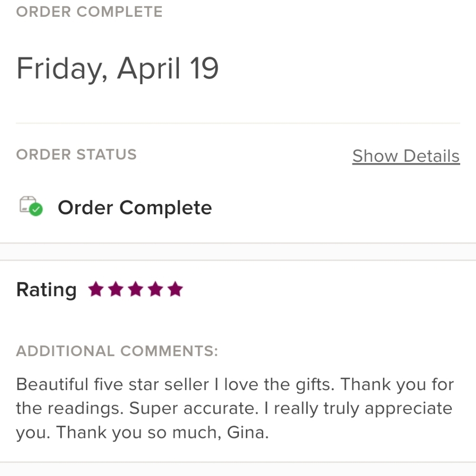This screenshot has height=476, width=476.
Task: Click the "Super accurate" comment line
Action: click(234, 408)
